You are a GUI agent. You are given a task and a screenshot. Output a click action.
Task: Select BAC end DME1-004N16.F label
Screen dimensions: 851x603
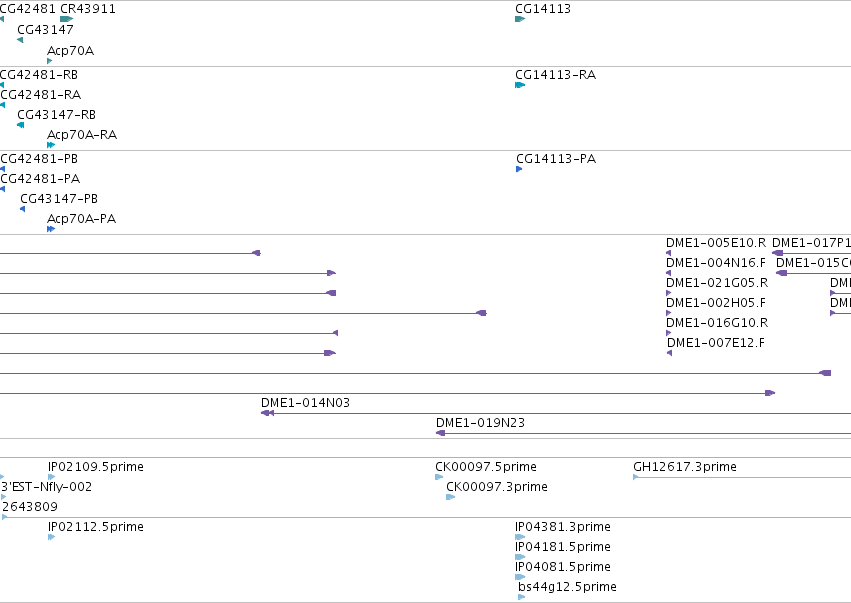tap(716, 263)
